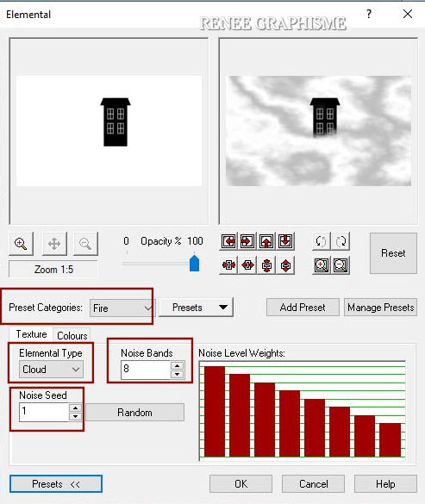
Task: Select the Texture tab
Action: coord(31,334)
